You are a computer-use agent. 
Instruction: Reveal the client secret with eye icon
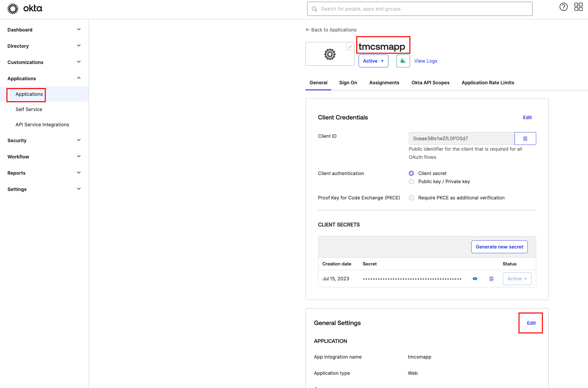coord(475,279)
